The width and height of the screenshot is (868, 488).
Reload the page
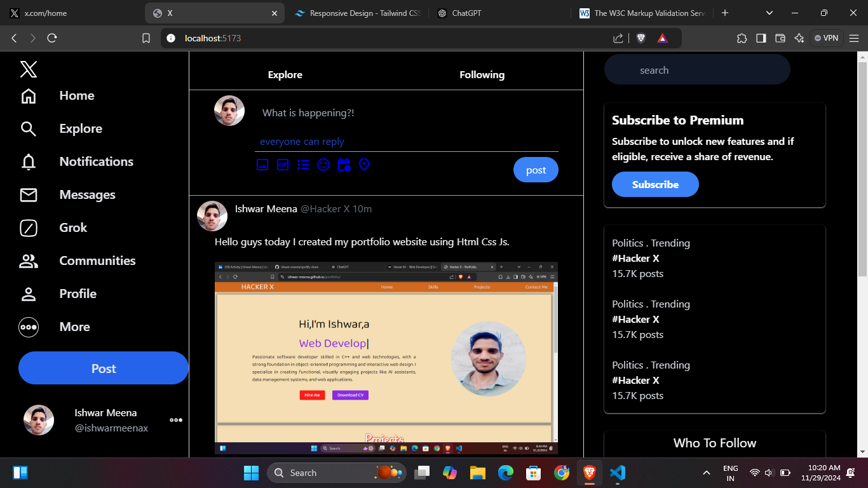(x=52, y=38)
